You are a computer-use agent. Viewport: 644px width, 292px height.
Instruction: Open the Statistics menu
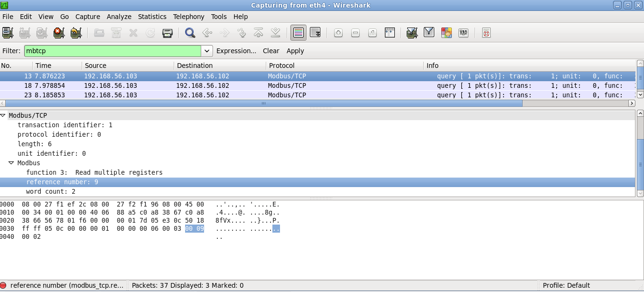coord(152,17)
